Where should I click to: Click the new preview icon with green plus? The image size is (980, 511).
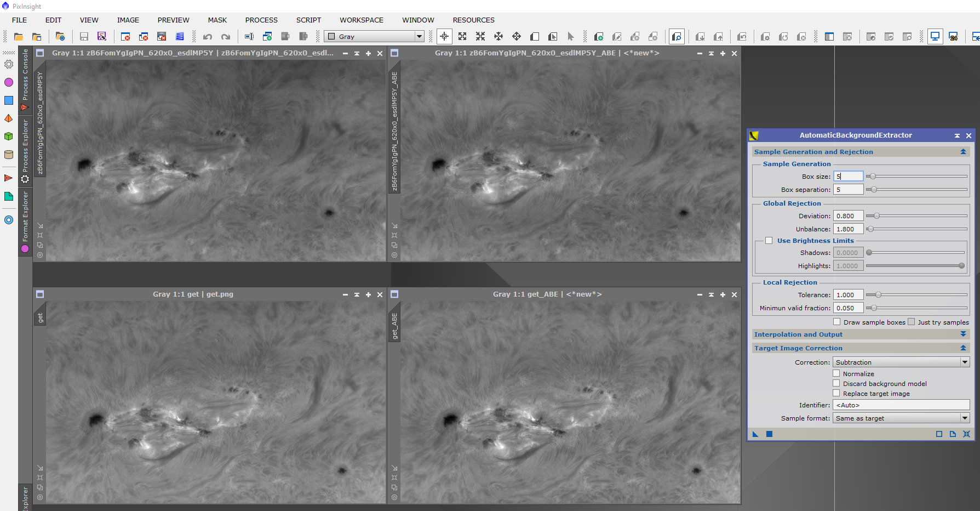(599, 37)
